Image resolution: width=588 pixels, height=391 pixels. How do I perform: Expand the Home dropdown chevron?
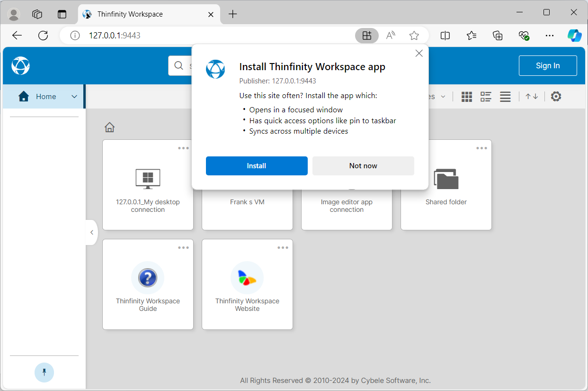[74, 97]
